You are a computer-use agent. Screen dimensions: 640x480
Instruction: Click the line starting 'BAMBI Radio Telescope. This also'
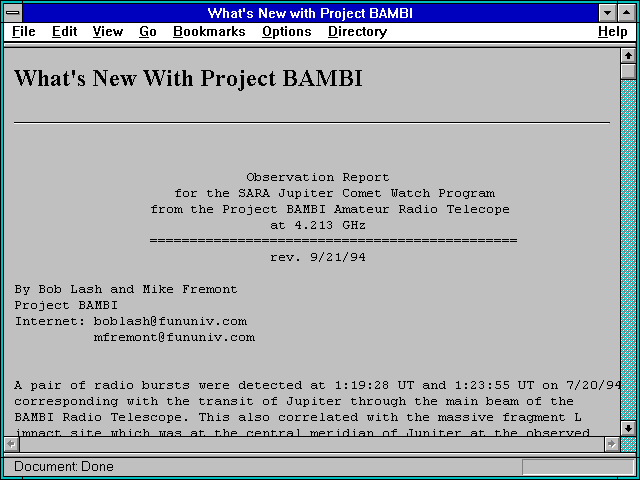298,418
